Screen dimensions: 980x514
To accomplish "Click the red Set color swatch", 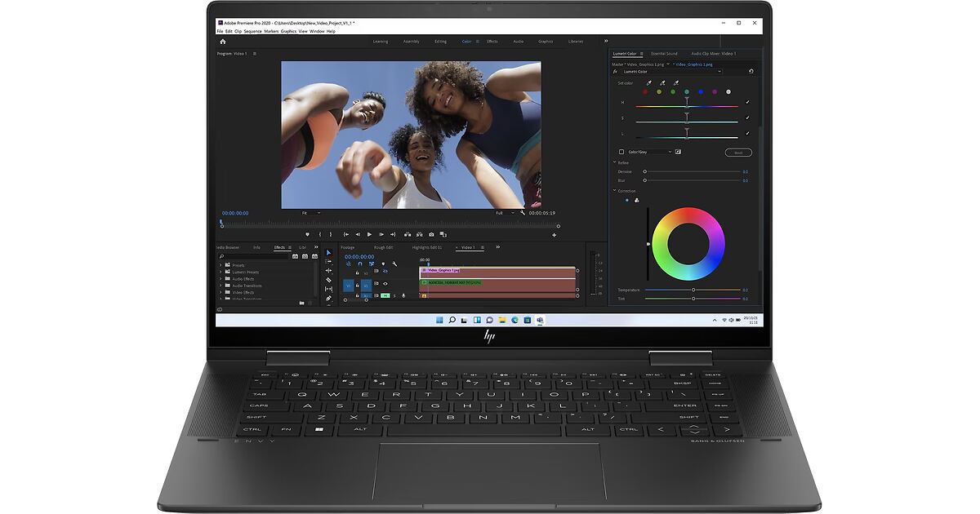I will point(645,91).
